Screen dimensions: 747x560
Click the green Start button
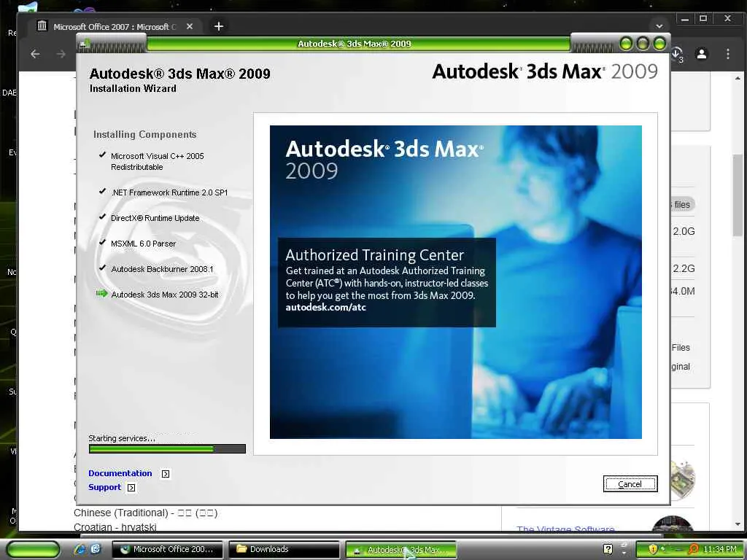click(x=34, y=550)
